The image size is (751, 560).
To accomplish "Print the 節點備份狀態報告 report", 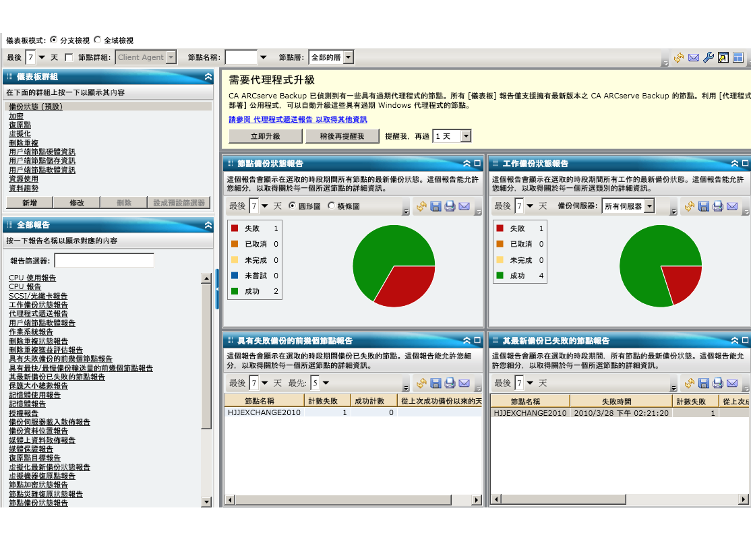I will (450, 206).
